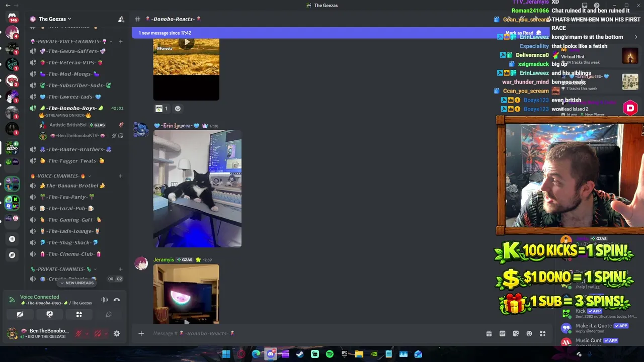Share your screen from voice panel
This screenshot has width=644, height=362.
(49, 314)
